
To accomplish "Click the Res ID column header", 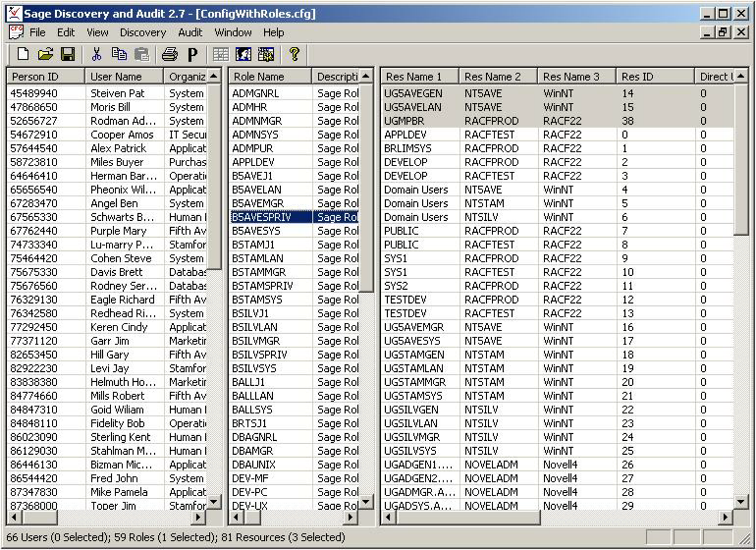I will point(655,76).
